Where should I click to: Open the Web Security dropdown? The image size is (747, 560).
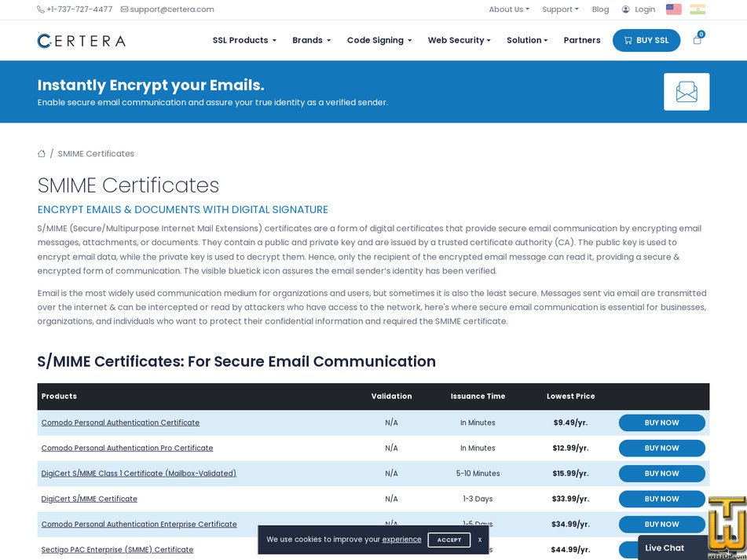(459, 39)
